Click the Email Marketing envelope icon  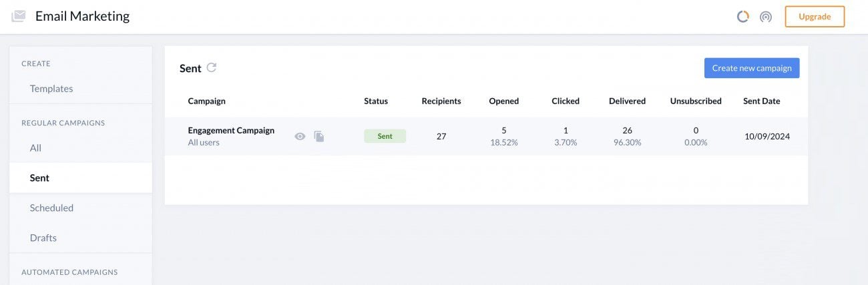[19, 16]
